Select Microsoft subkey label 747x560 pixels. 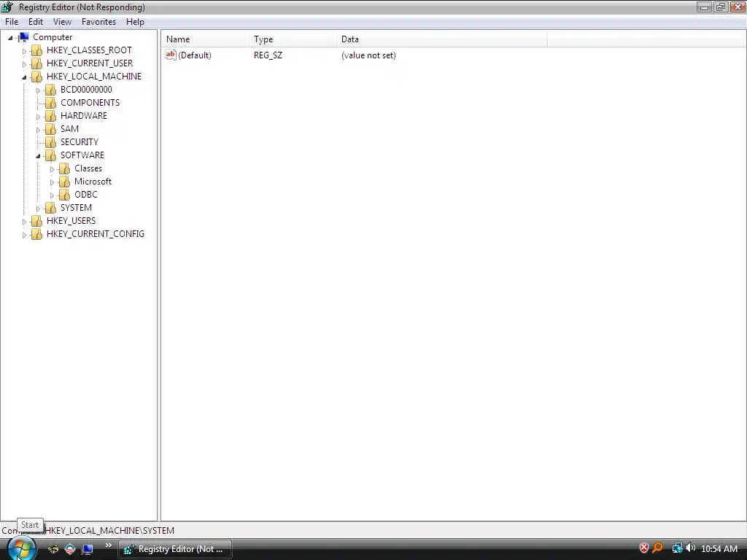[93, 182]
